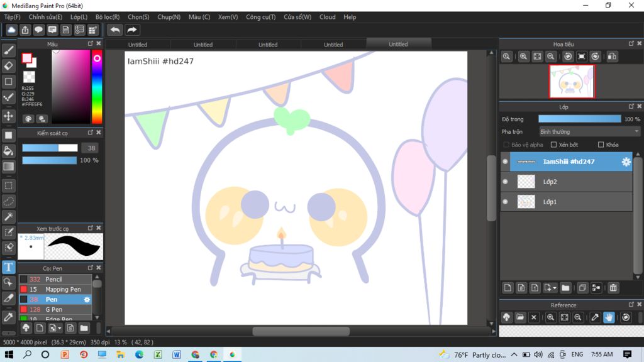Screen dimensions: 644x362
Task: Select the Eraser tool
Action: point(9,65)
